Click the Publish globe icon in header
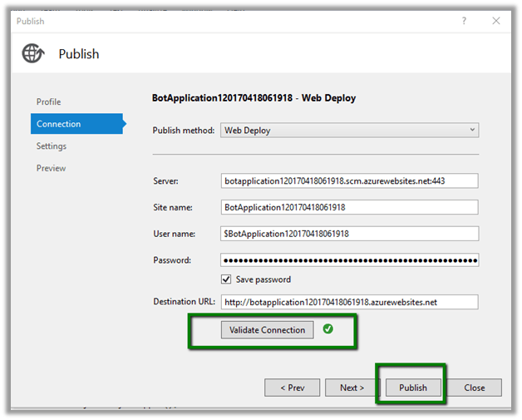Image resolution: width=522 pixels, height=420 pixels. [x=35, y=54]
